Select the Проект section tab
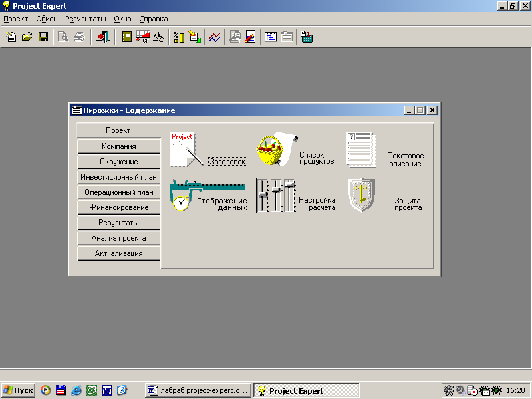The image size is (532, 399). click(118, 130)
